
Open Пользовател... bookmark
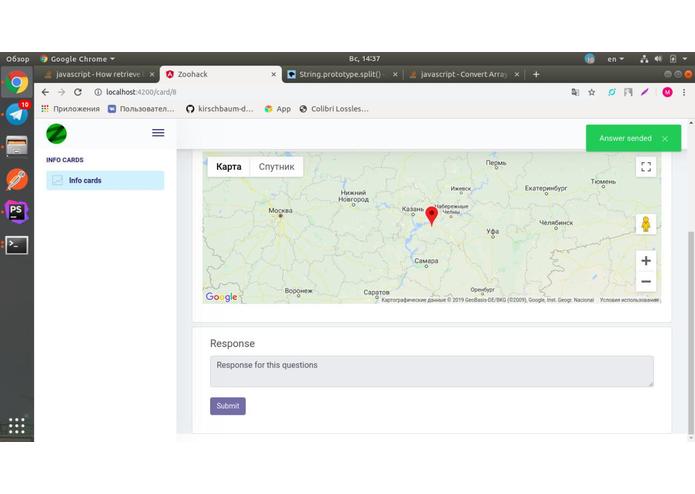pos(141,109)
